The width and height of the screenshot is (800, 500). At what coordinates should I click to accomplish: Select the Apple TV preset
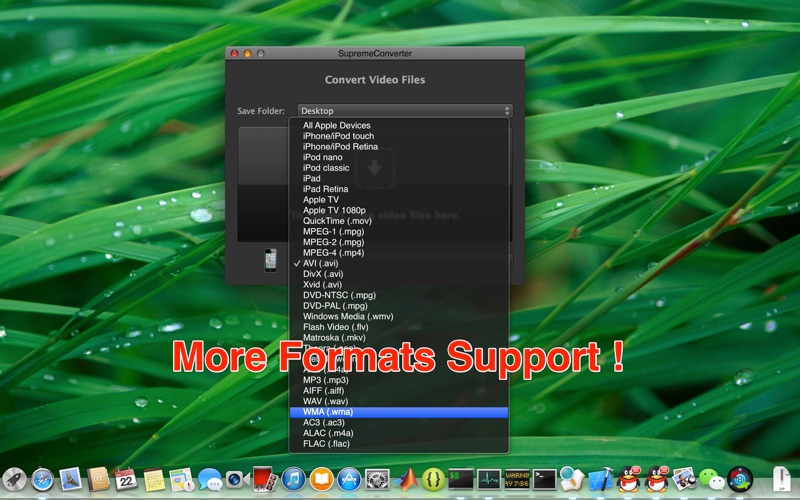click(399, 199)
